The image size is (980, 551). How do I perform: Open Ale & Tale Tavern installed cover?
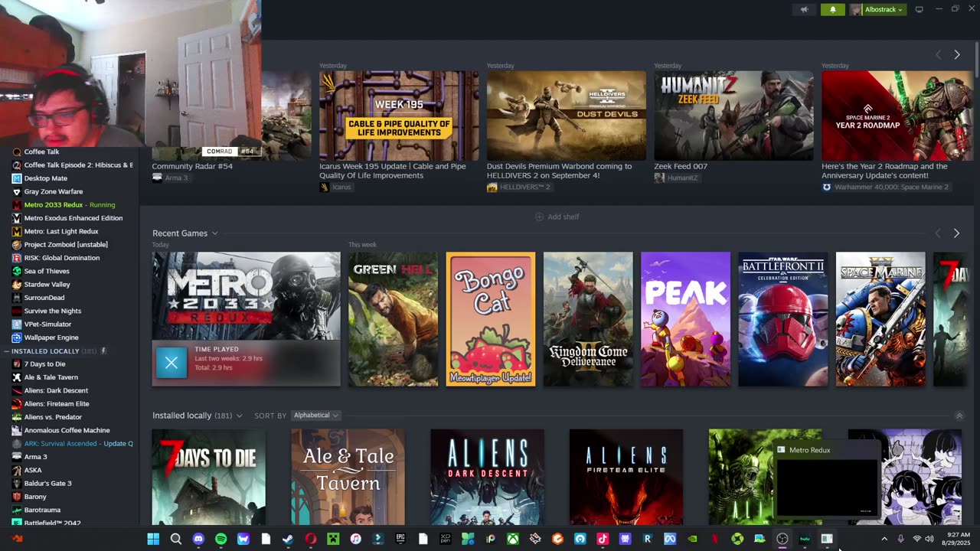(348, 477)
